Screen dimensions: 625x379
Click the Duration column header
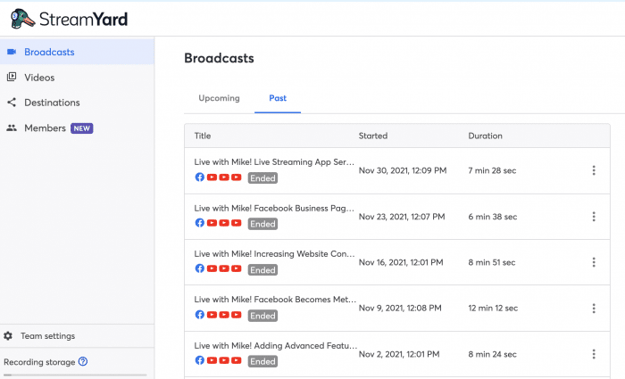(485, 136)
